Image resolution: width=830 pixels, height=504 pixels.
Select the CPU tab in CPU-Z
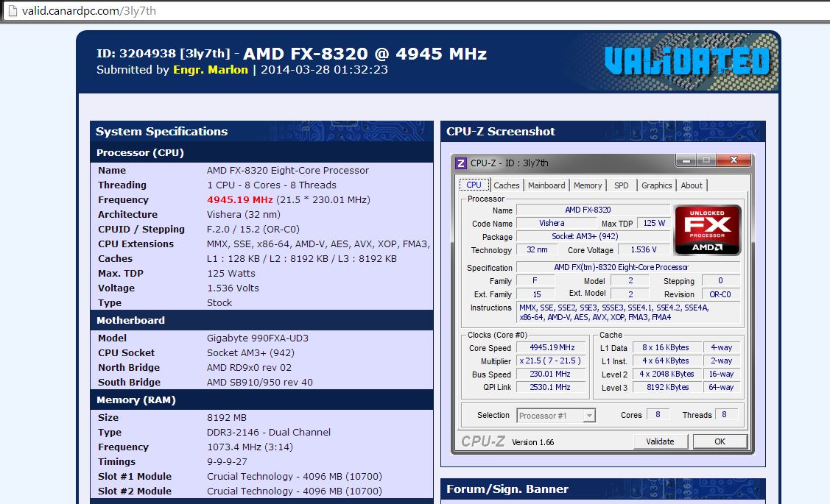pyautogui.click(x=474, y=185)
